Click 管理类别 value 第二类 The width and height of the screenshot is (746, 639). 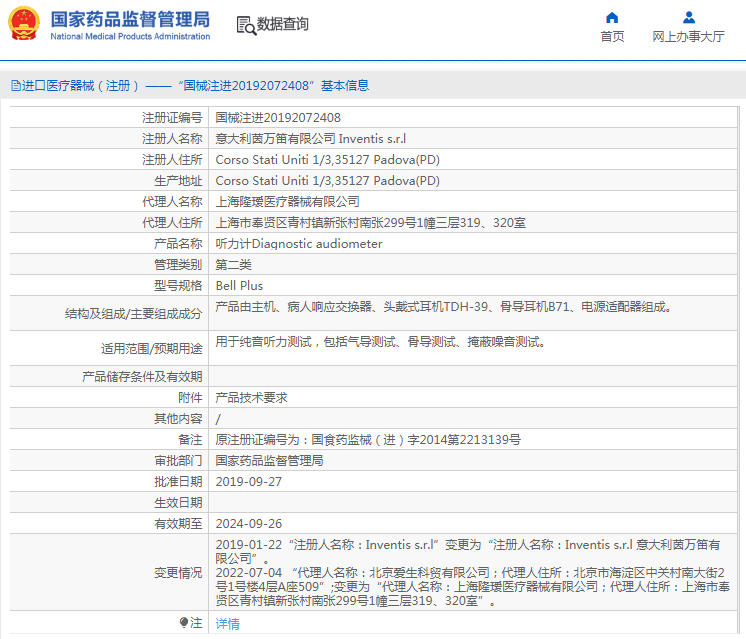(x=234, y=265)
